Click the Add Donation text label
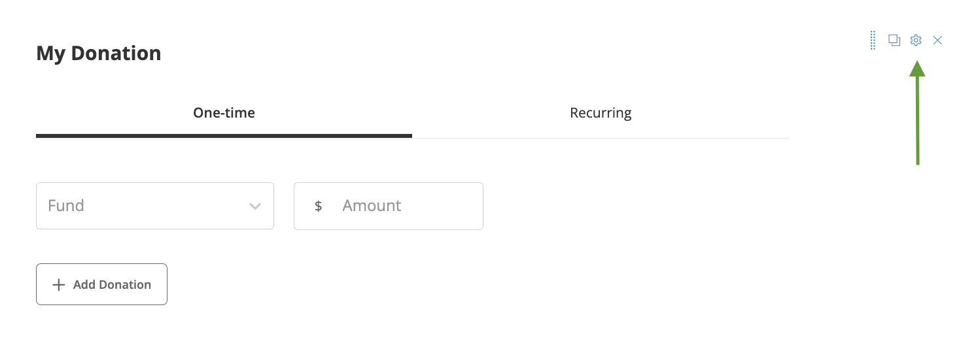The width and height of the screenshot is (980, 345). [x=112, y=285]
